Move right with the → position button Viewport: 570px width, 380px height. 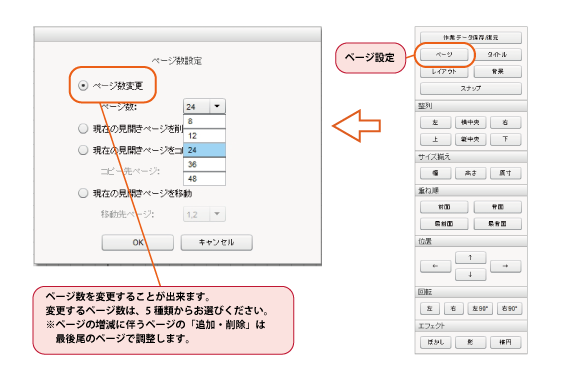coord(506,266)
